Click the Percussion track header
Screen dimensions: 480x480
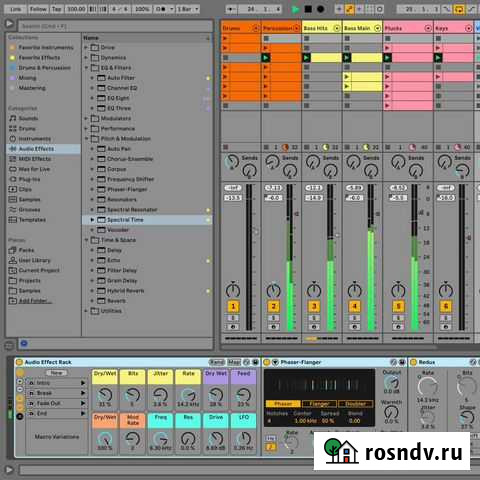click(281, 28)
